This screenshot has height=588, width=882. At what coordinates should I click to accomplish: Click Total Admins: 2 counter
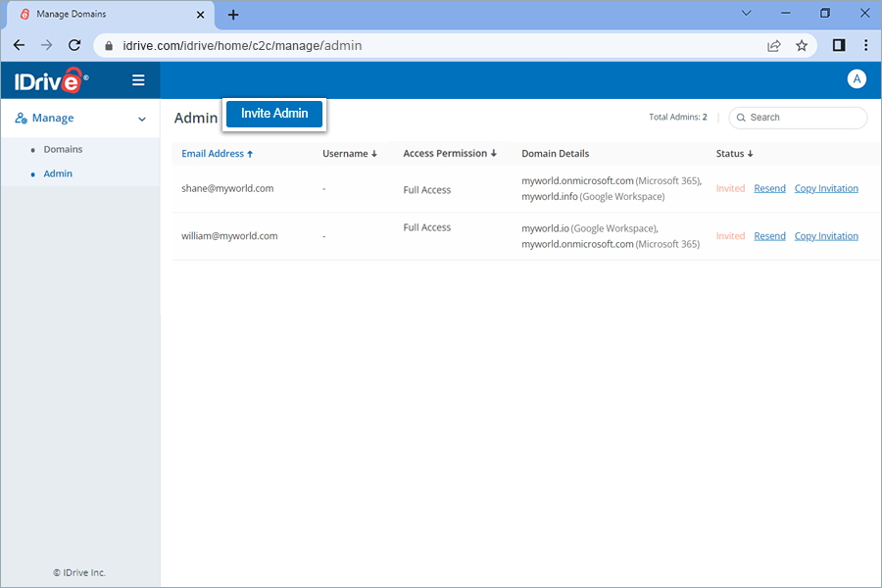click(x=678, y=117)
